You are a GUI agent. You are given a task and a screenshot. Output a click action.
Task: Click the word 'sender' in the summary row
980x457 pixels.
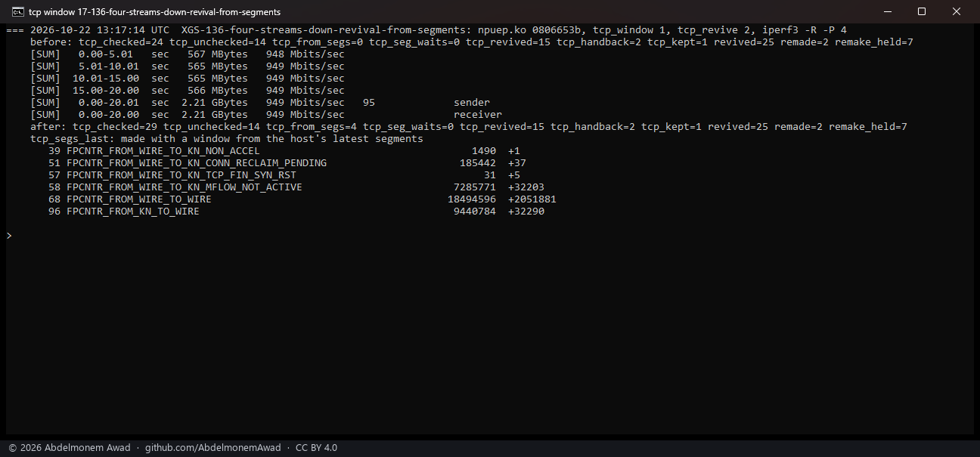[472, 103]
